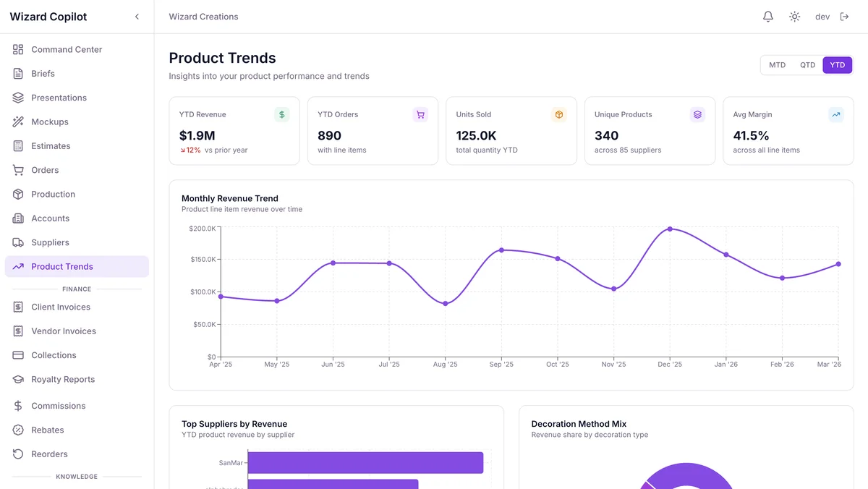Switch to the QTD period tab

pyautogui.click(x=807, y=65)
